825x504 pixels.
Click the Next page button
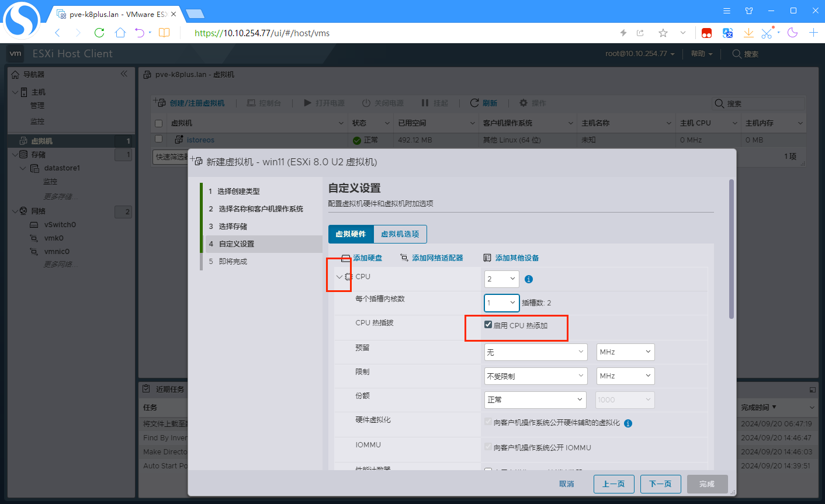coord(660,484)
